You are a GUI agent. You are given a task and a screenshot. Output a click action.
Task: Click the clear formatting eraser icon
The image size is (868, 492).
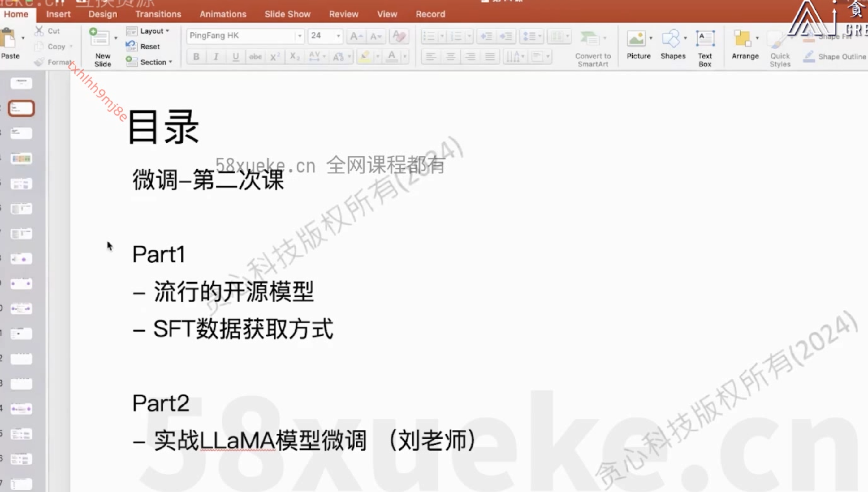point(399,36)
